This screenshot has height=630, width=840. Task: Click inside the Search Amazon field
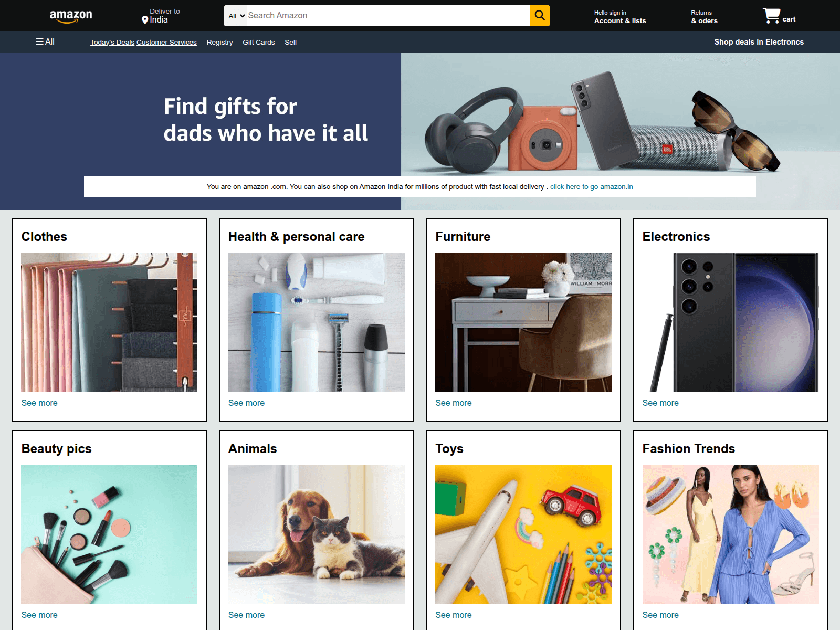387,16
